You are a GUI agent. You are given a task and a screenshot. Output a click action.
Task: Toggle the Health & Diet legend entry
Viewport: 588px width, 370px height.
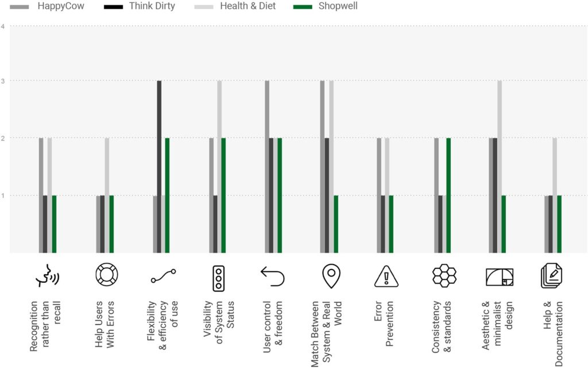247,6
